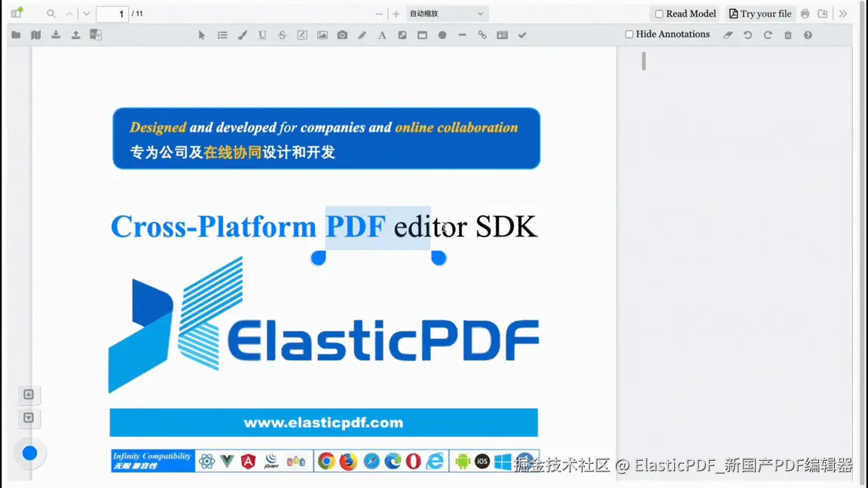Click the Chrome browser icon in compatibility strip
868x488 pixels.
point(326,461)
